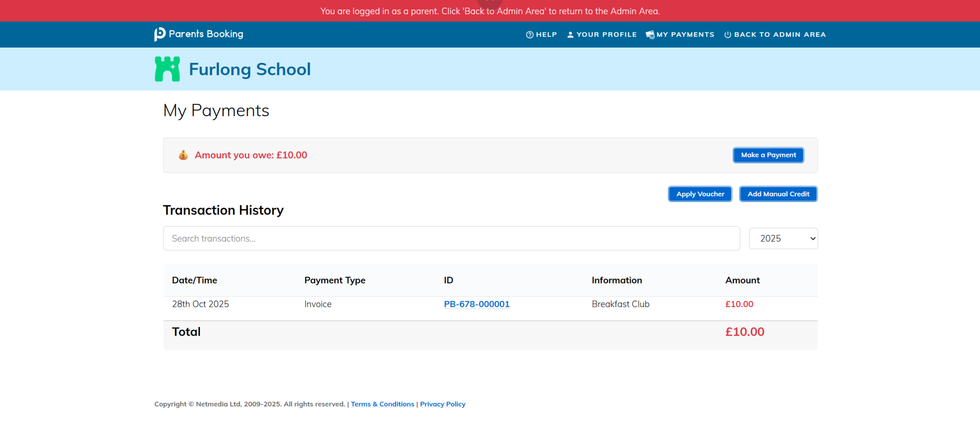Click the Your Profile person icon
Screen dimensions: 980x434
point(570,35)
